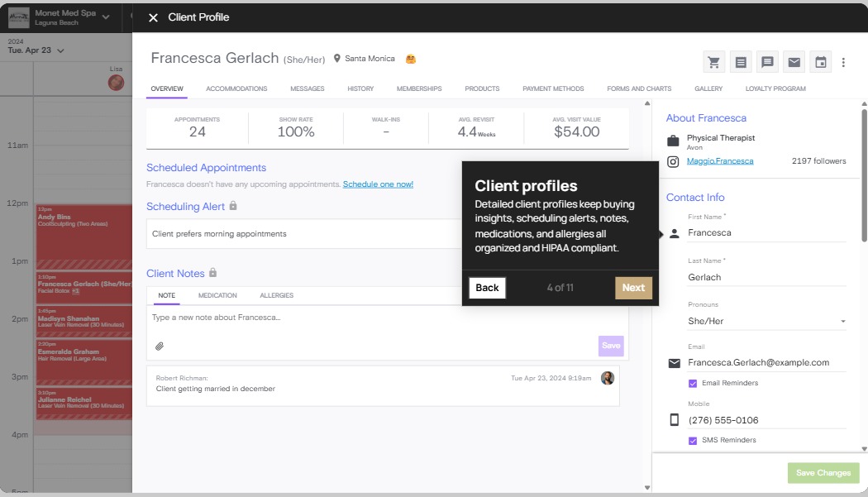
Task: Toggle the SMS Reminders checkbox
Action: point(693,441)
